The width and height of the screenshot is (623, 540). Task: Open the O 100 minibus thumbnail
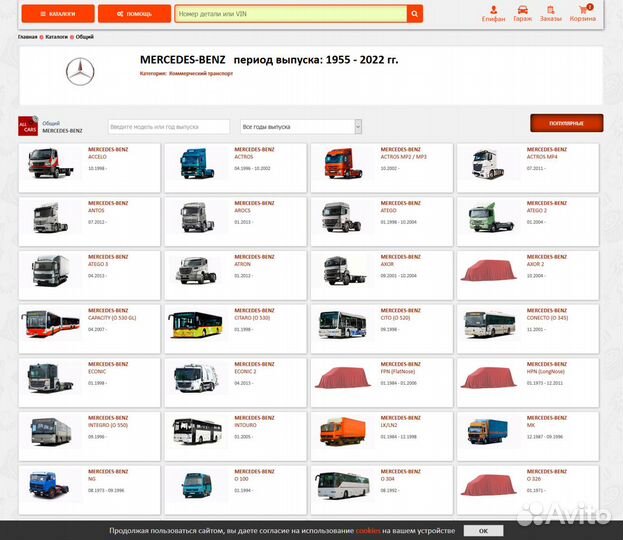tap(197, 485)
